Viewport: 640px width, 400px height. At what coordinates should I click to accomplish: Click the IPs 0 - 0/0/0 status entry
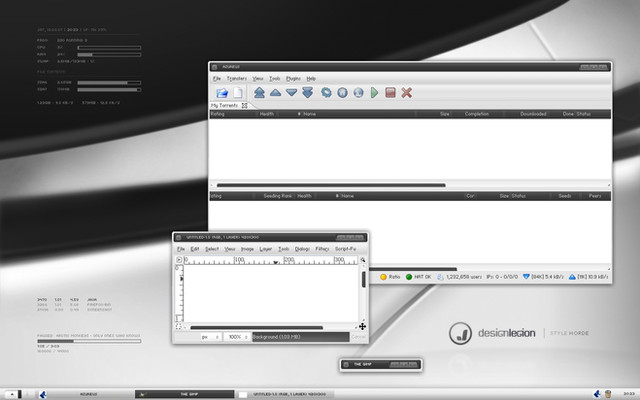(x=502, y=277)
